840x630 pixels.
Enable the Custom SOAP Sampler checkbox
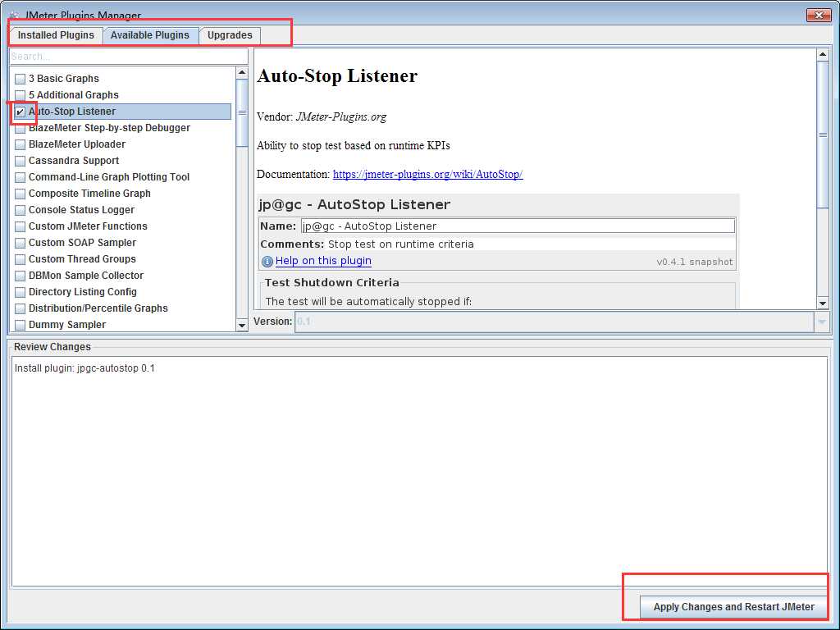[21, 243]
